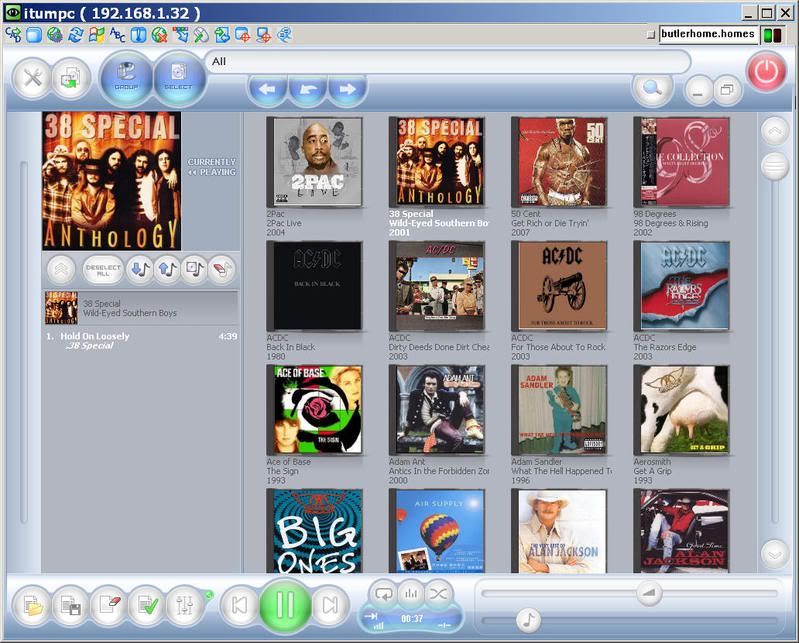
Task: Click the Windows flag start menu toolbar icon
Action: [x=96, y=35]
